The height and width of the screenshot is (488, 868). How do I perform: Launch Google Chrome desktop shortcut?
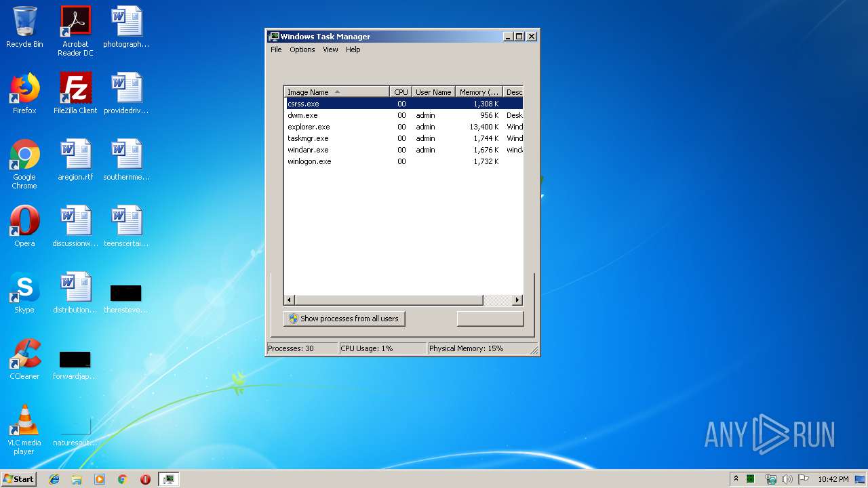24,164
